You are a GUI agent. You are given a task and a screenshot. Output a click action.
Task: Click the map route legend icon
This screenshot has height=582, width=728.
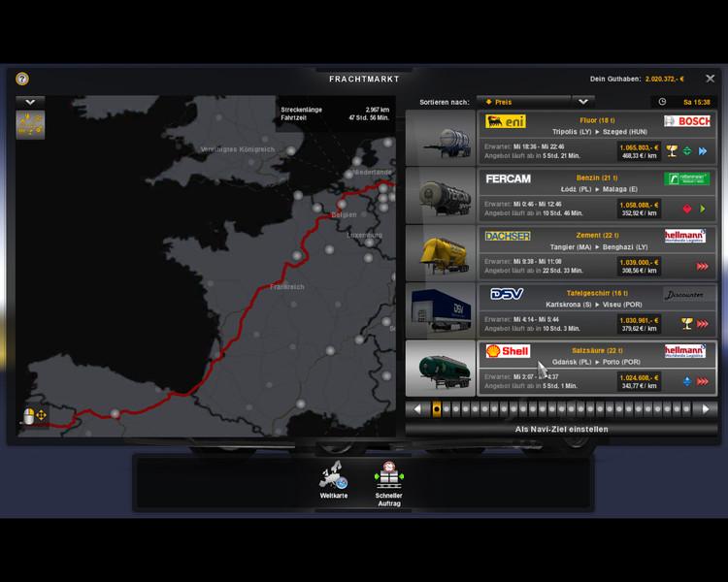click(x=30, y=125)
